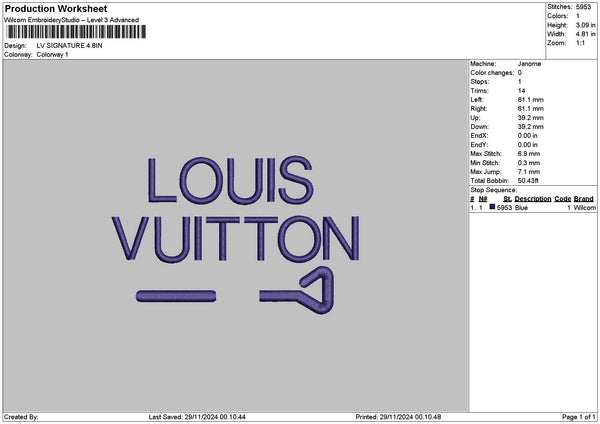Screen dimensions: 600x424
Task: Click the 'Colorway 1' value
Action: coord(52,55)
